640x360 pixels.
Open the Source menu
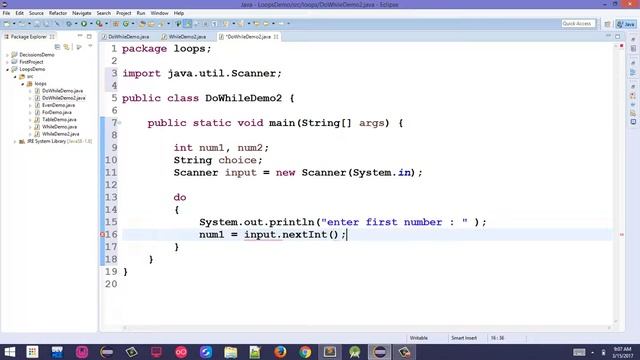[36, 13]
